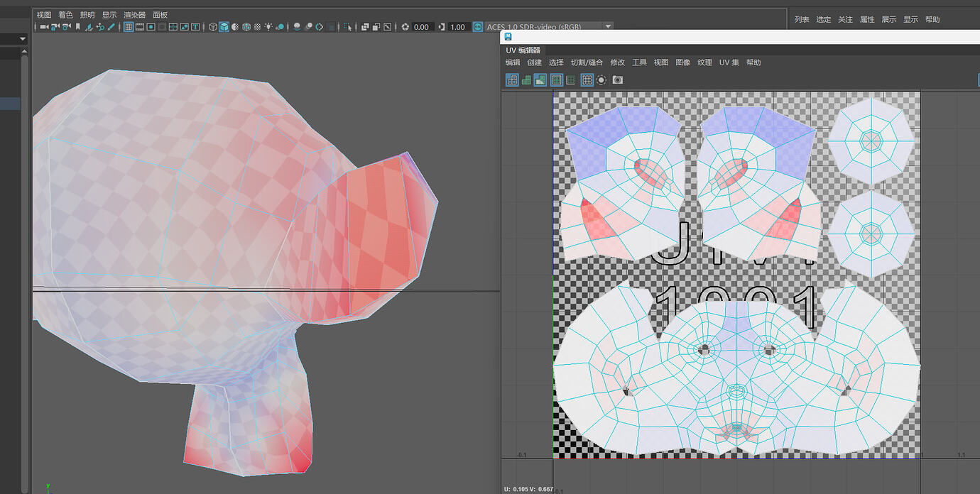Click the UV editor isolate select circle icon

tap(601, 80)
